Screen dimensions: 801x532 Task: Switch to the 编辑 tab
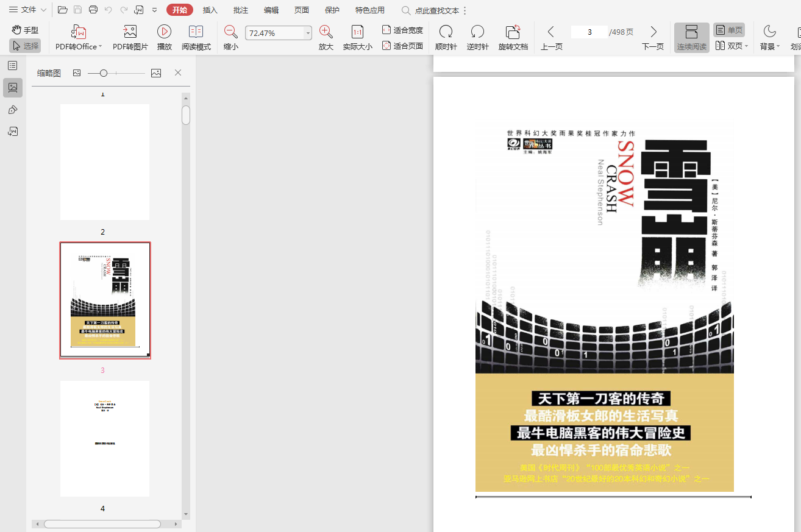tap(271, 10)
